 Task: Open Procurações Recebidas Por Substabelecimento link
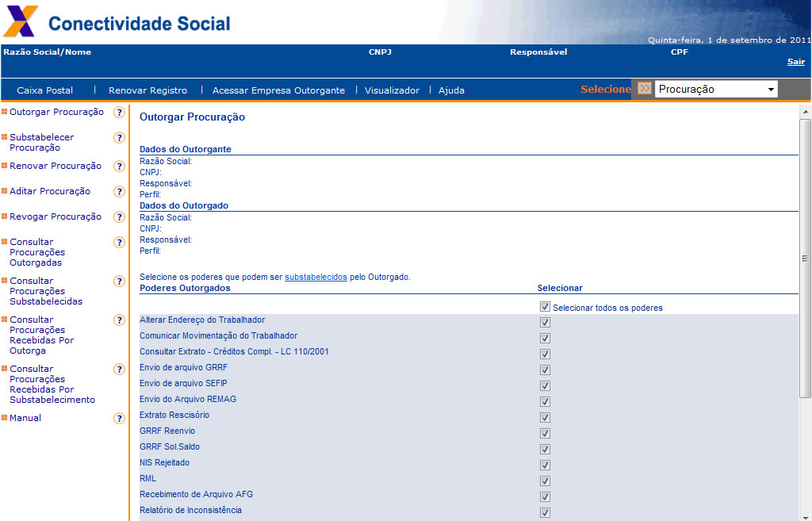pyautogui.click(x=52, y=385)
